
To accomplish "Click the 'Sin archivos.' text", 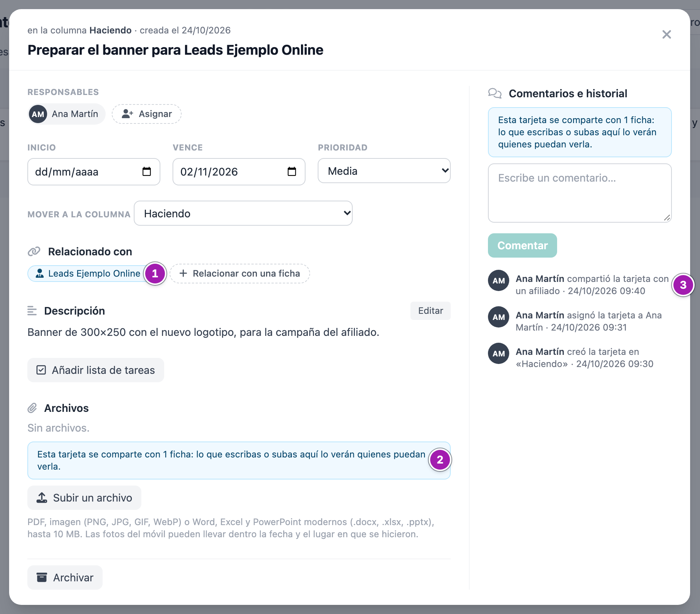I will tap(59, 428).
